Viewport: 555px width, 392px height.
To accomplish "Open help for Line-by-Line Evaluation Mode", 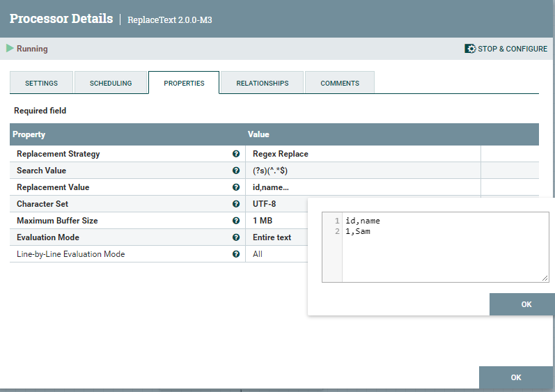I will [236, 254].
